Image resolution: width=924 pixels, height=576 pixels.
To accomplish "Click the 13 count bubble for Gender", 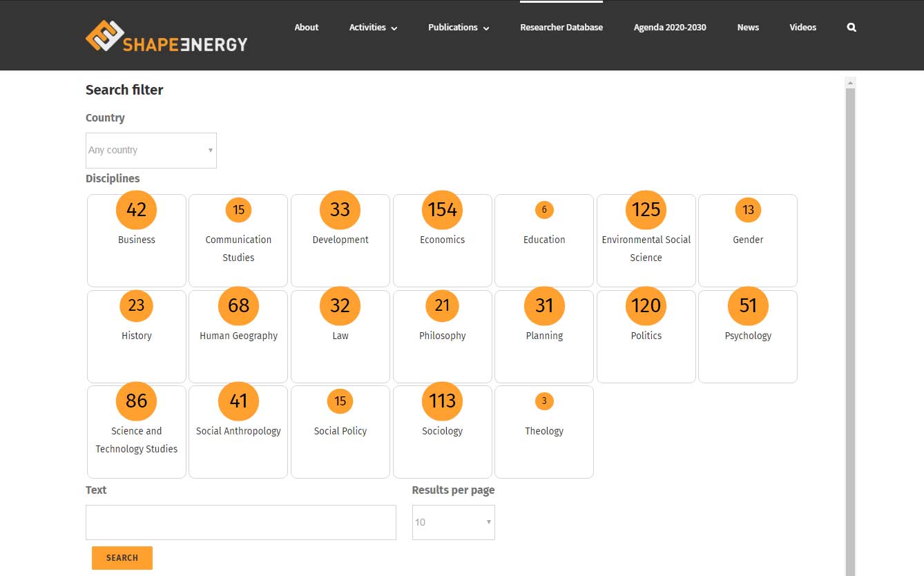I will pos(748,210).
